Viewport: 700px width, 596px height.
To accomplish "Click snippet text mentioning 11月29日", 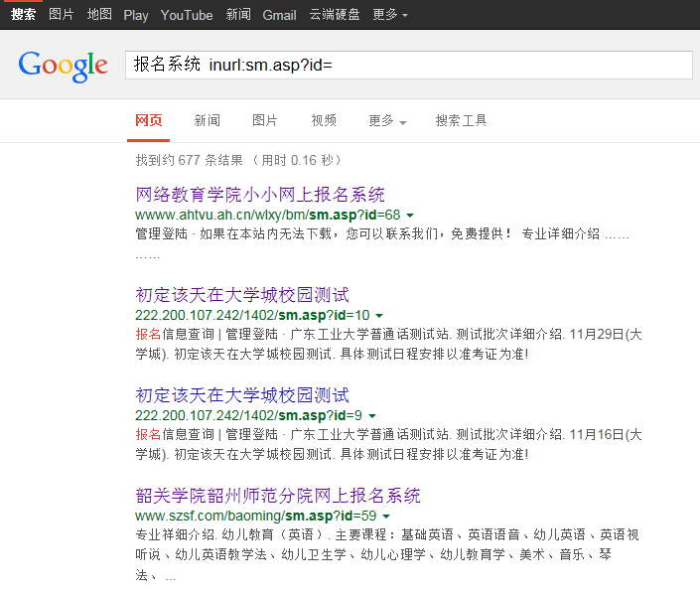I will (x=388, y=344).
